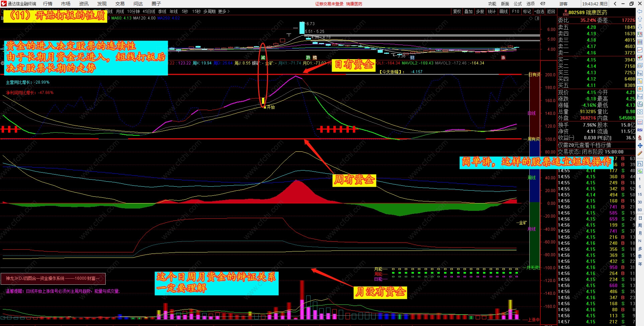Open the f(x) formula manager icon
The image size is (644, 326).
(x=640, y=104)
